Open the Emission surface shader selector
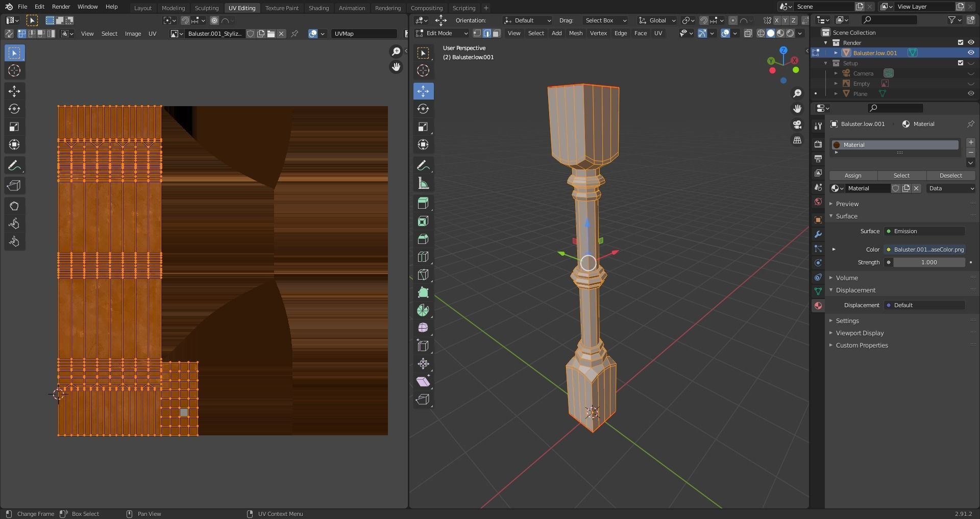Viewport: 980px width, 519px height. [x=924, y=231]
